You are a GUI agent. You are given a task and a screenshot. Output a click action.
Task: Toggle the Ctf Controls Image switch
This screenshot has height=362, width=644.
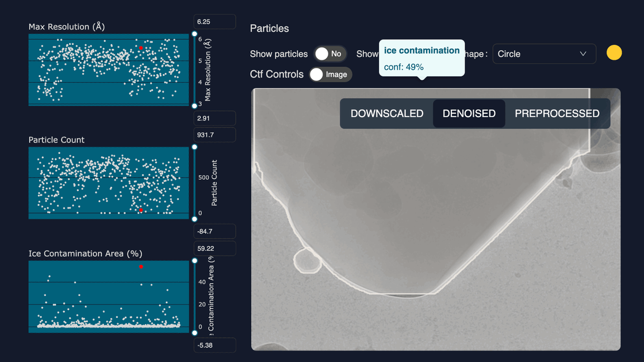pos(330,74)
